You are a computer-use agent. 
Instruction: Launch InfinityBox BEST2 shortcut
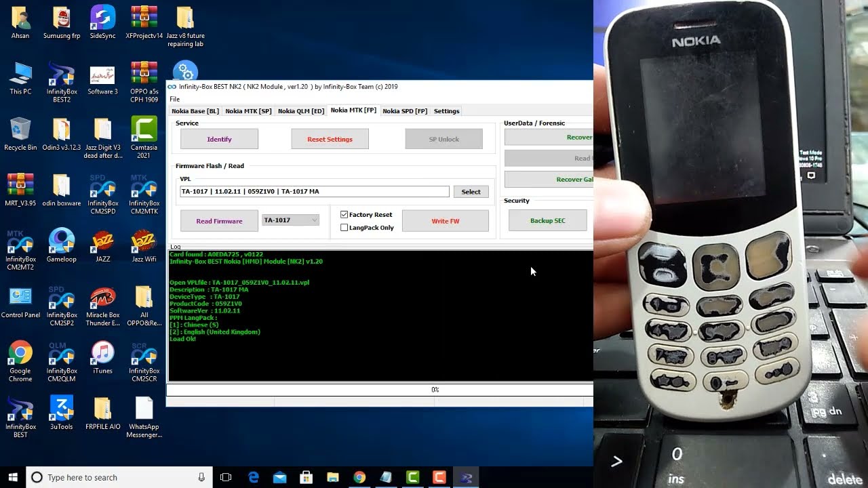tap(62, 82)
